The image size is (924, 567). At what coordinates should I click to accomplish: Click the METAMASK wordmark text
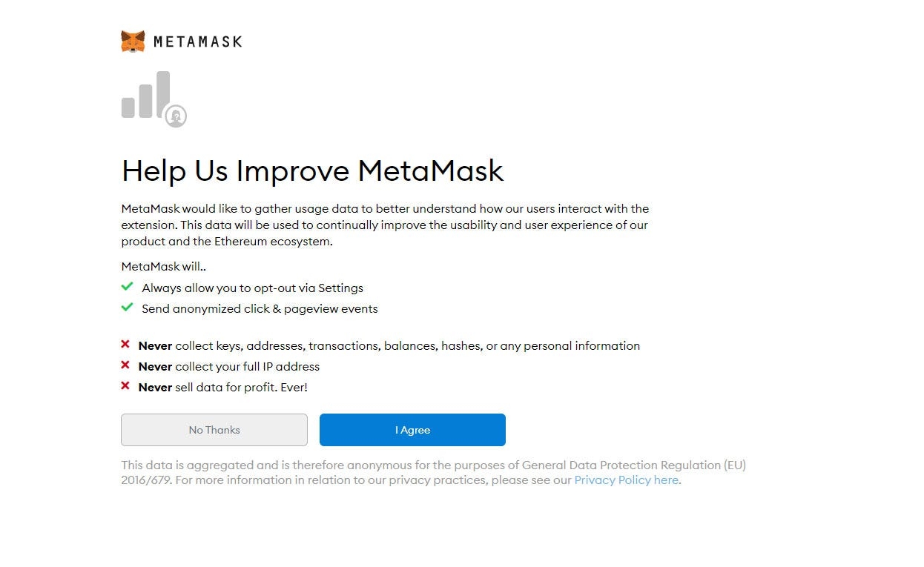pyautogui.click(x=198, y=42)
